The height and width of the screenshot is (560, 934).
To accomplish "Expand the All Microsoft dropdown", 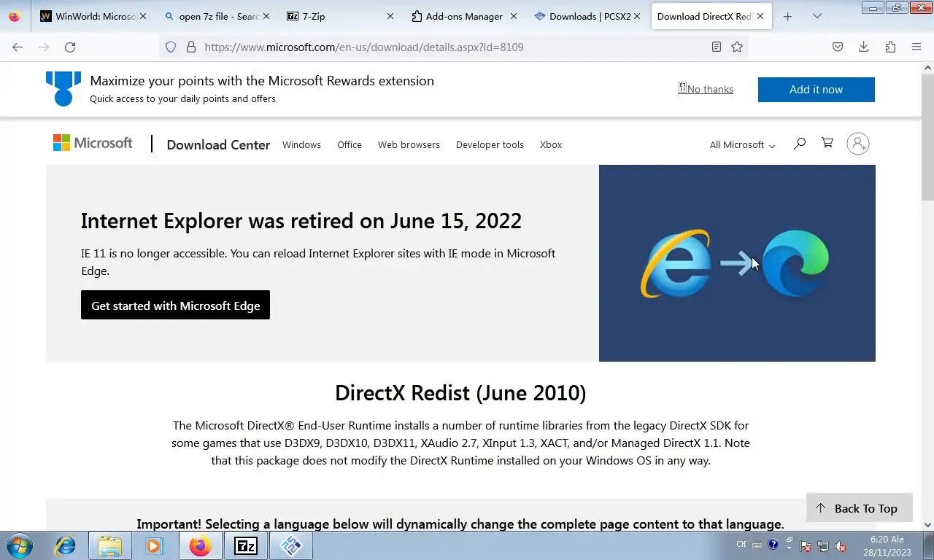I will point(742,144).
